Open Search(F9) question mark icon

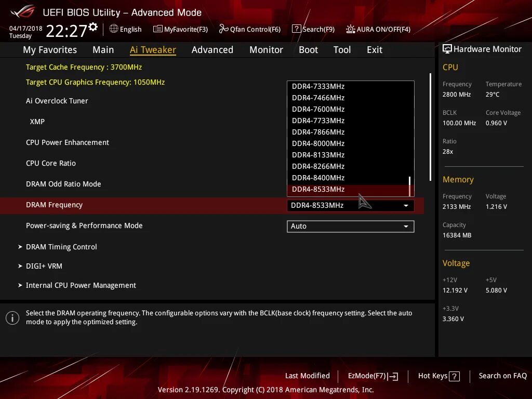pos(296,29)
